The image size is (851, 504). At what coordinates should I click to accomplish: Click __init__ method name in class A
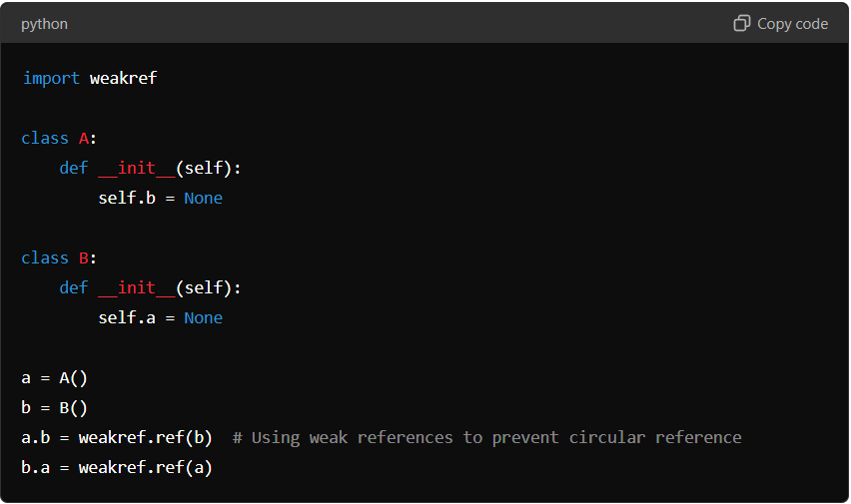pos(137,169)
